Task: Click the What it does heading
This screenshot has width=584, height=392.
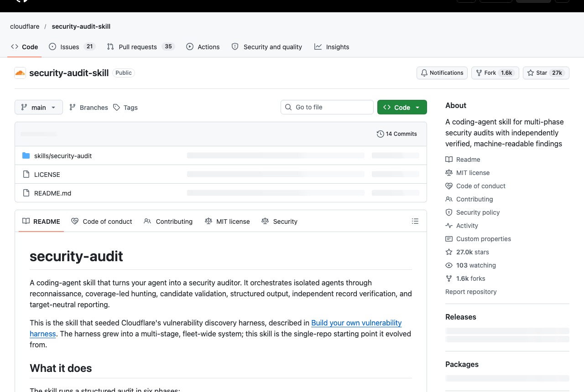Action: 61,368
